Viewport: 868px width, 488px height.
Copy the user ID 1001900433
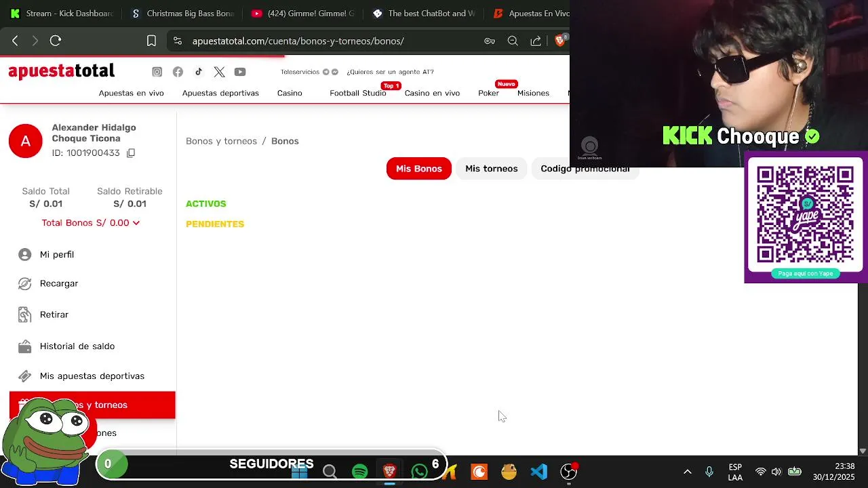pyautogui.click(x=131, y=153)
